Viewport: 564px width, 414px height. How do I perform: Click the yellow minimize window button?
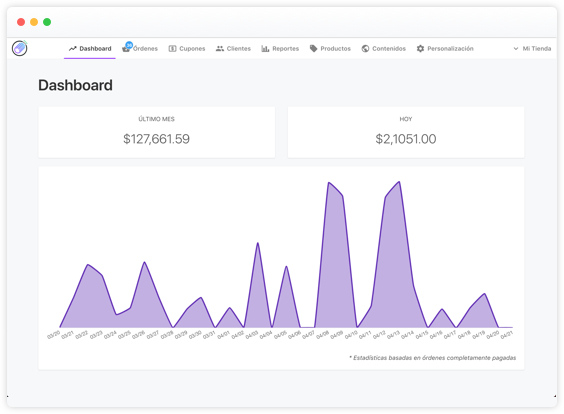(x=34, y=22)
